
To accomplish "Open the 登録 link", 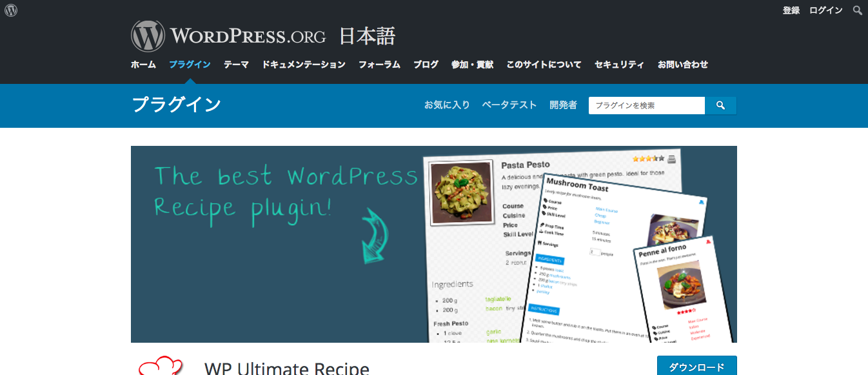I will 791,10.
